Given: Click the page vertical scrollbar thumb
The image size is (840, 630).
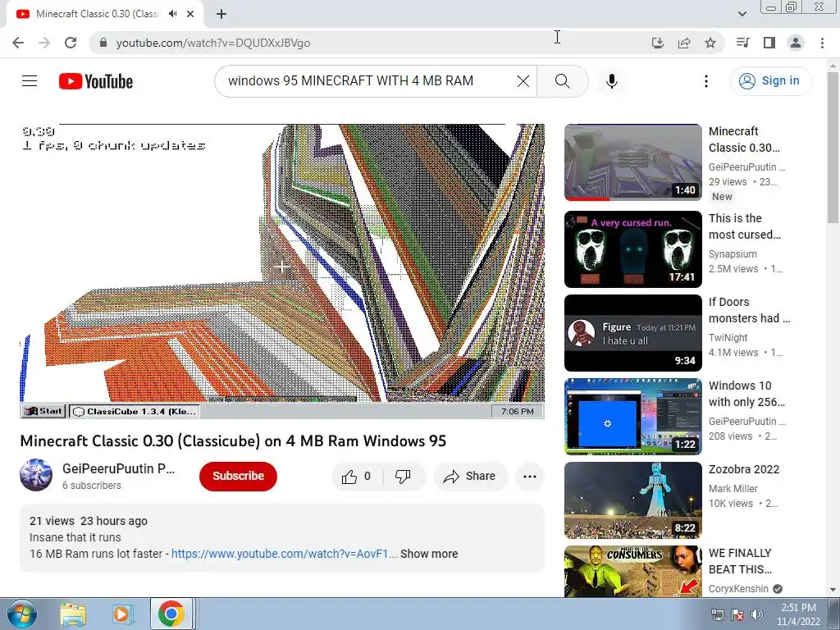Looking at the screenshot, I should [833, 148].
